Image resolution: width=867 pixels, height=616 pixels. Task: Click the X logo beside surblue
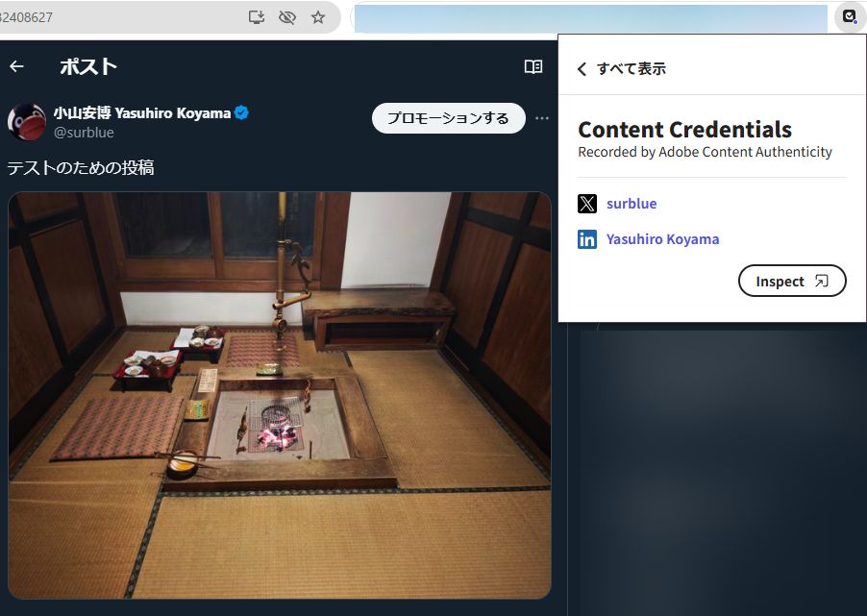pyautogui.click(x=587, y=203)
